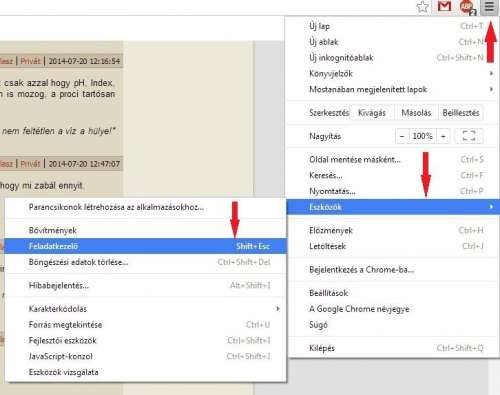Select Forrás megtekintése
The height and width of the screenshot is (395, 500).
pyautogui.click(x=145, y=325)
